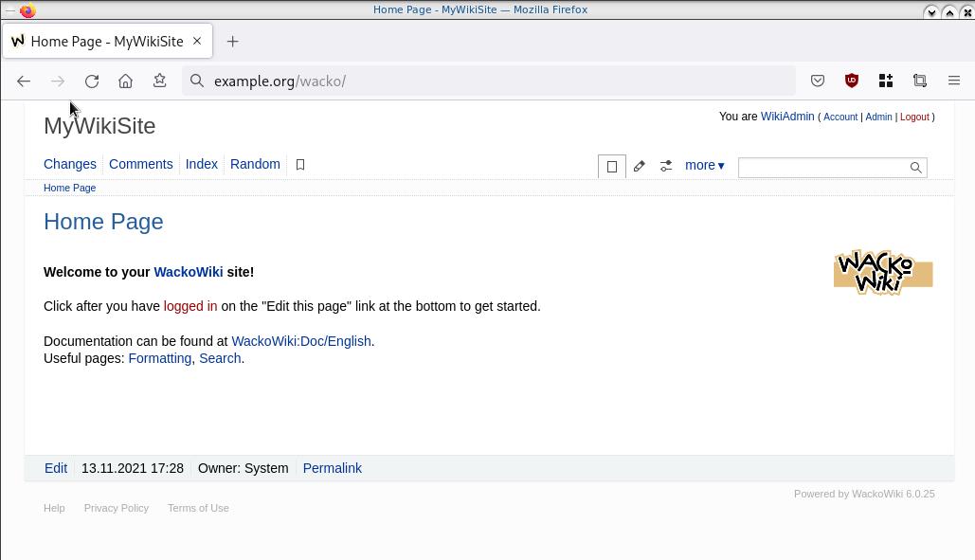Screen dimensions: 975x560
Task: Click the Permalink link in footer
Action: 332,468
